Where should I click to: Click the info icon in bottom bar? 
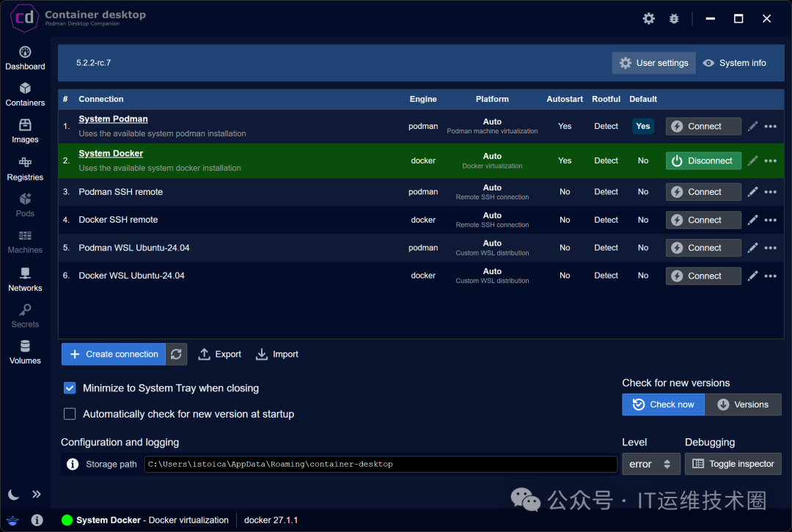[x=37, y=520]
